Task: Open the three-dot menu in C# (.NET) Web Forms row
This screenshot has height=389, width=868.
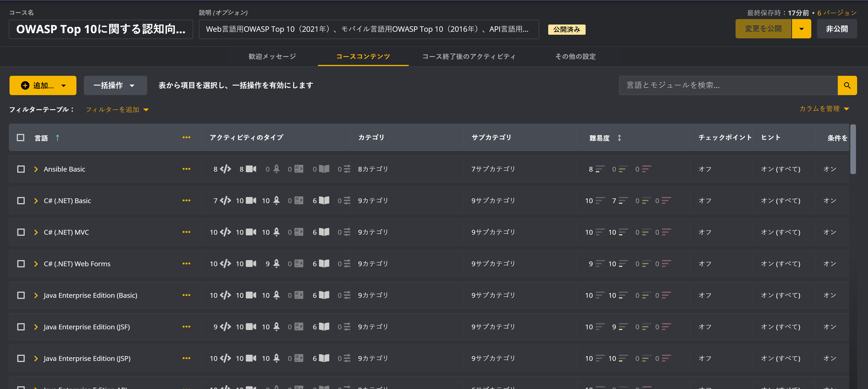Action: point(186,263)
